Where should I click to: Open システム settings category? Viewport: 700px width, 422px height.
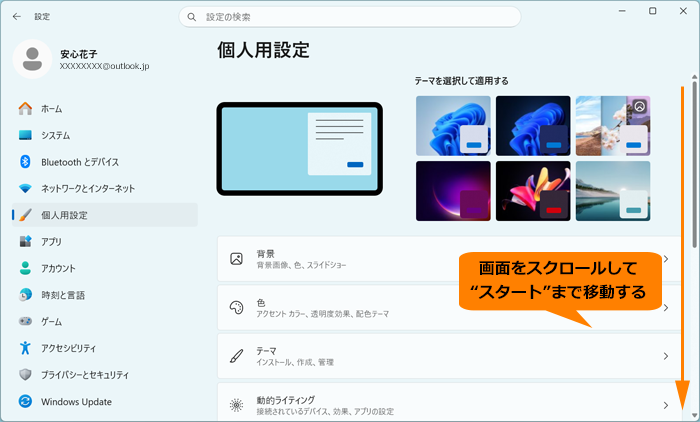[x=104, y=135]
